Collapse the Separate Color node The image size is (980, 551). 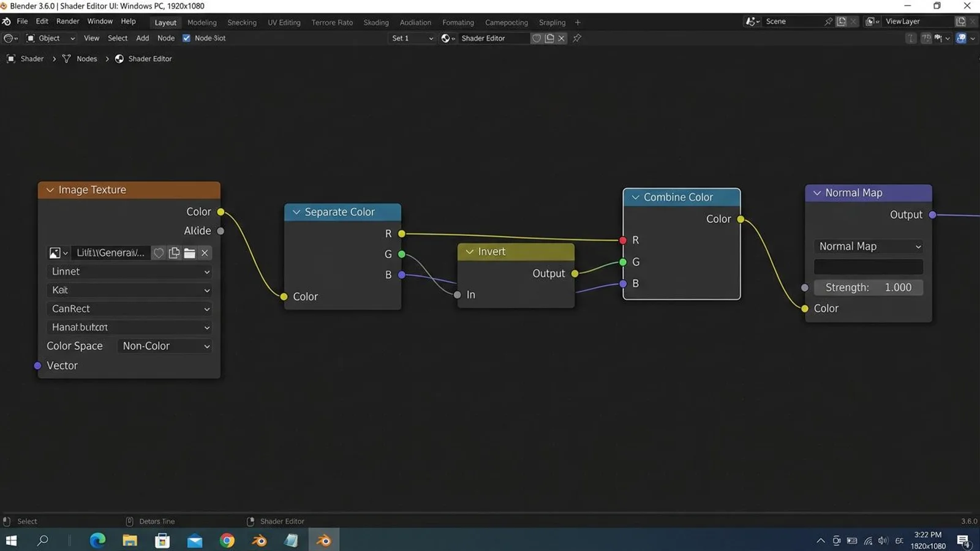click(x=296, y=212)
